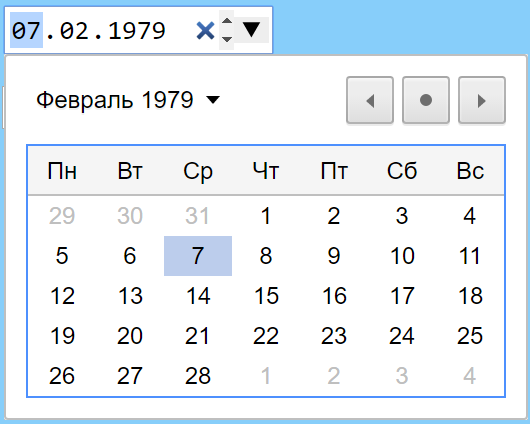Go to the next month with the right arrow

tap(482, 100)
